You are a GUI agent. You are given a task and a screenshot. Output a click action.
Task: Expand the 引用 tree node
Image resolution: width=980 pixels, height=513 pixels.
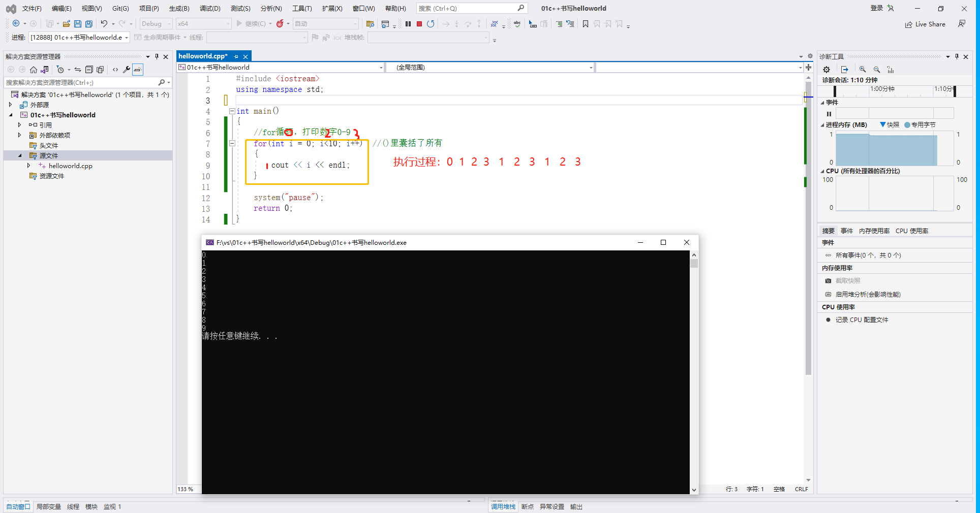(20, 125)
